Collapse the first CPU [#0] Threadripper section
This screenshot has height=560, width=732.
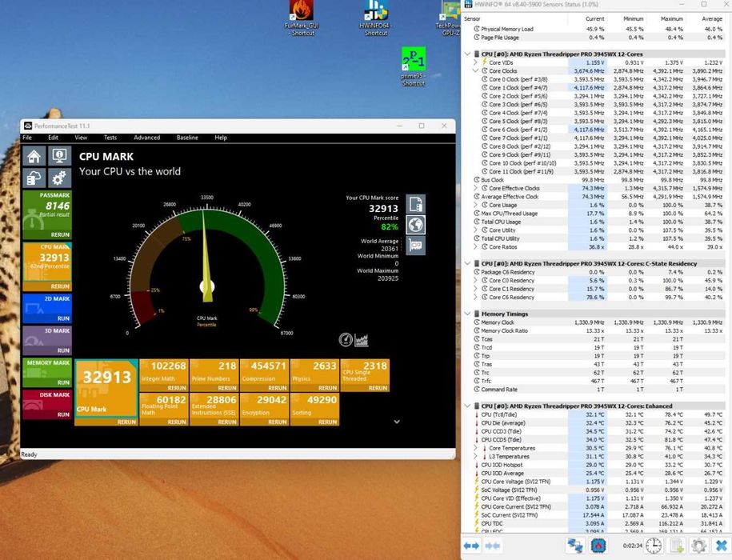(468, 54)
